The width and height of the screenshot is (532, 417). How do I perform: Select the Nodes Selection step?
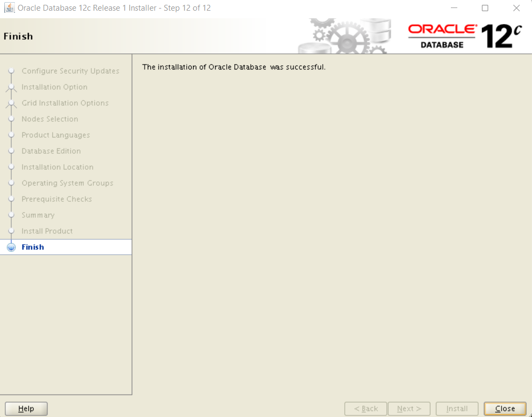pyautogui.click(x=50, y=119)
